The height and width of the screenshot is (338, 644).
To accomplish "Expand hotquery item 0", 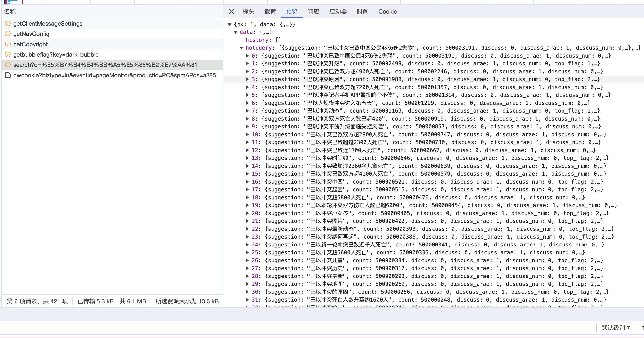I will coord(247,56).
